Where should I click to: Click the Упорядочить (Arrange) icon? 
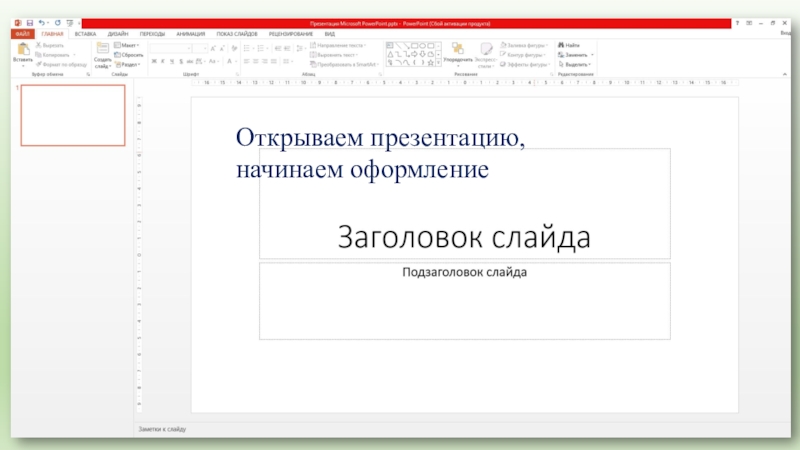(457, 50)
